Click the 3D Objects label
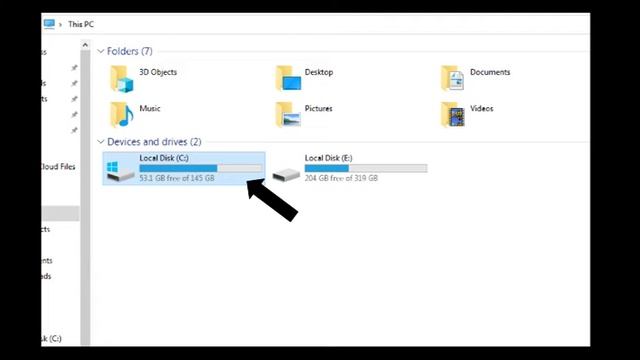The image size is (640, 360). coord(158,72)
